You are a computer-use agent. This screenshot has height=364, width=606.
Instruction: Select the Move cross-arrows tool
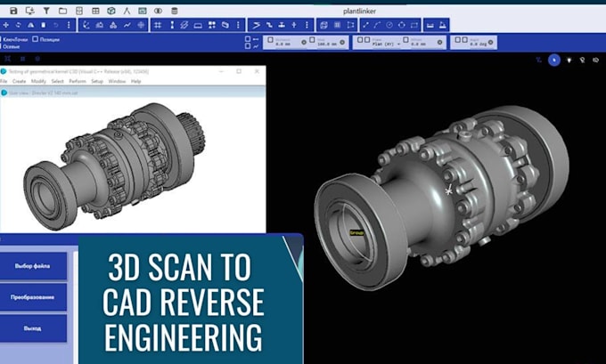(x=6, y=25)
